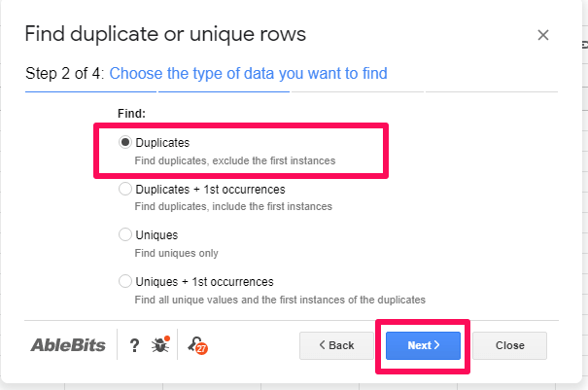Screen dimensions: 588x390
Task: Click 'Find duplicates, include the first instances' text
Action: 233,206
